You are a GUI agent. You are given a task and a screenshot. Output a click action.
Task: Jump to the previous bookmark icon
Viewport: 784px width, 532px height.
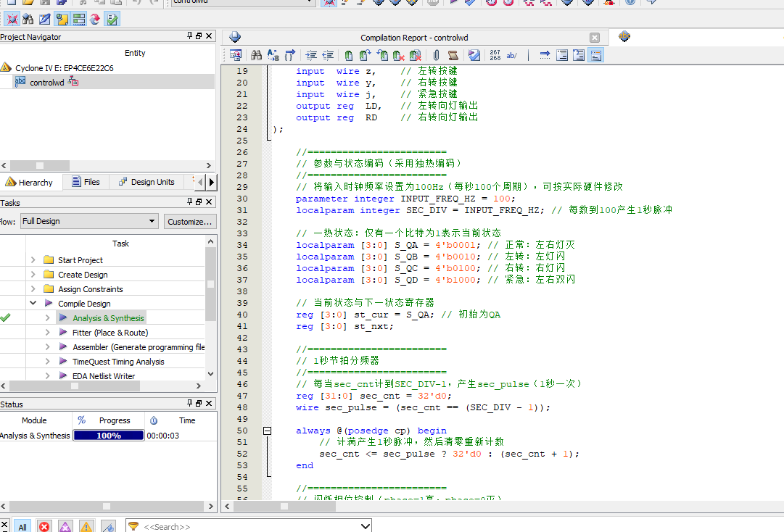click(382, 55)
